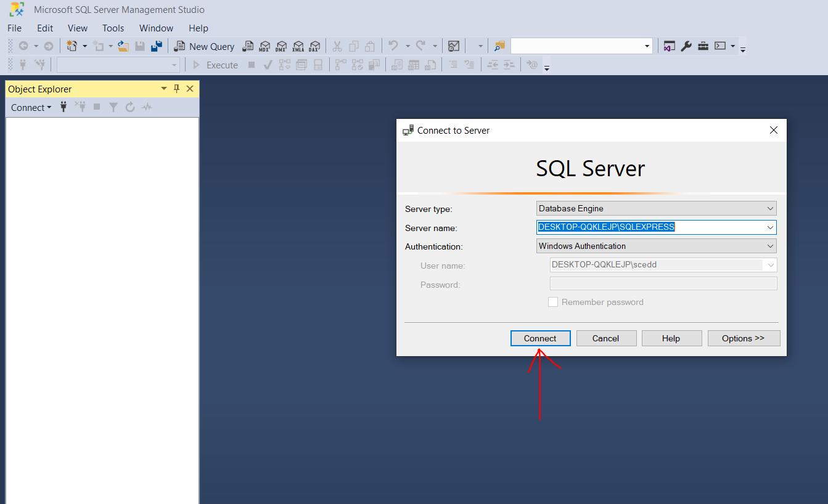The width and height of the screenshot is (828, 504).
Task: Open the Window menu
Action: [157, 28]
